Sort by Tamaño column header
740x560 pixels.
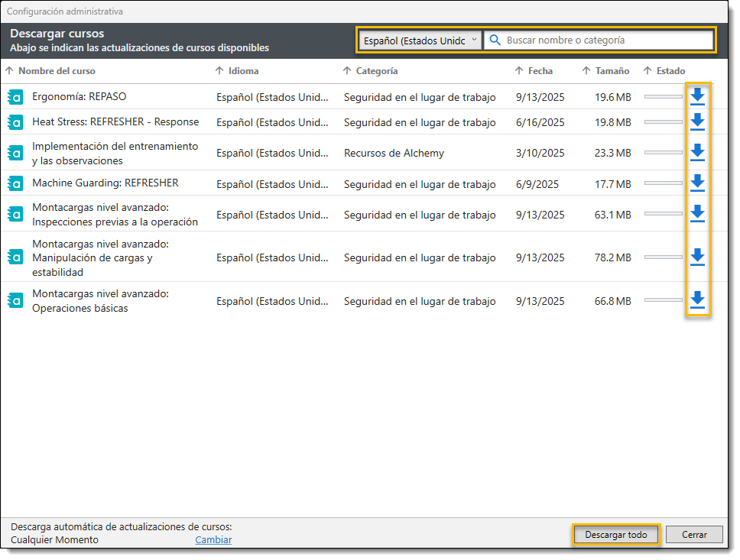612,71
